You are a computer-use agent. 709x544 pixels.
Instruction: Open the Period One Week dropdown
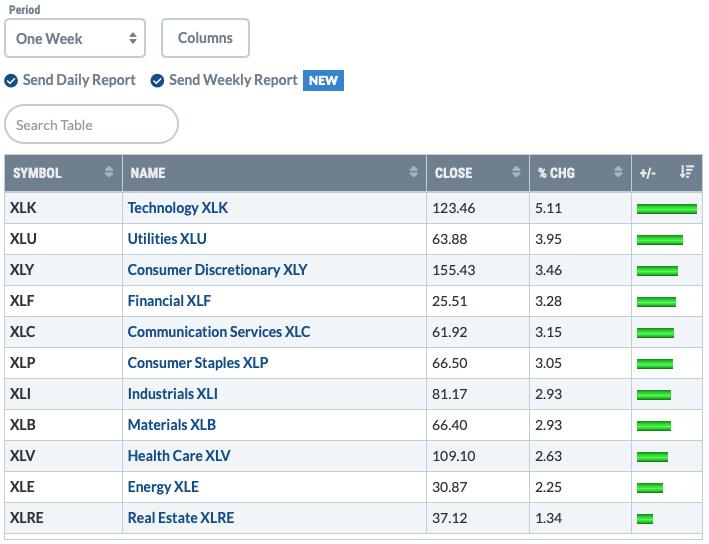point(75,38)
